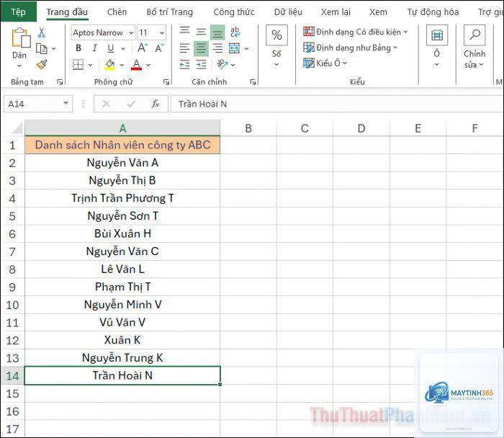
Task: Open Căn chỉnh alignment dialog launcher
Action: coord(253,82)
